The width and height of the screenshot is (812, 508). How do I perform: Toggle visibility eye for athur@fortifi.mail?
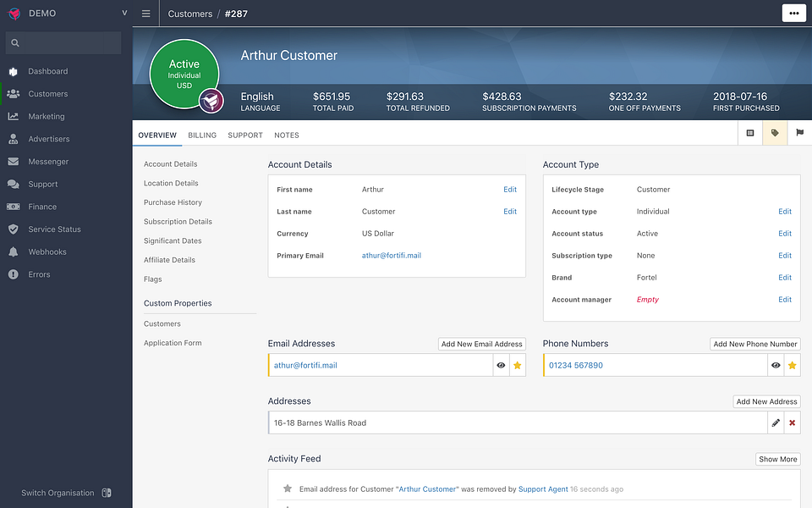501,366
